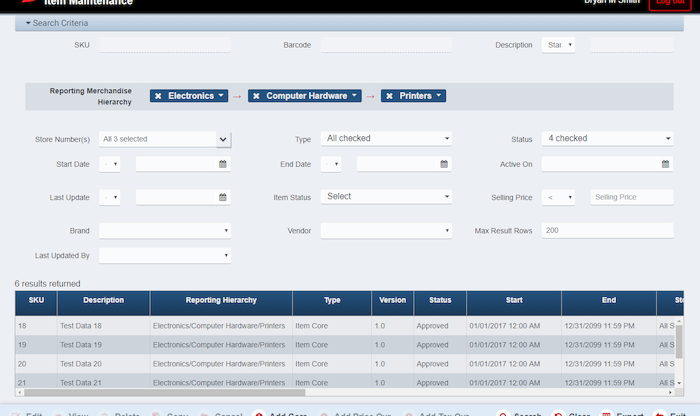Viewport: 700px width, 416px height.
Task: Open the Last Updated By dropdown
Action: (x=165, y=255)
